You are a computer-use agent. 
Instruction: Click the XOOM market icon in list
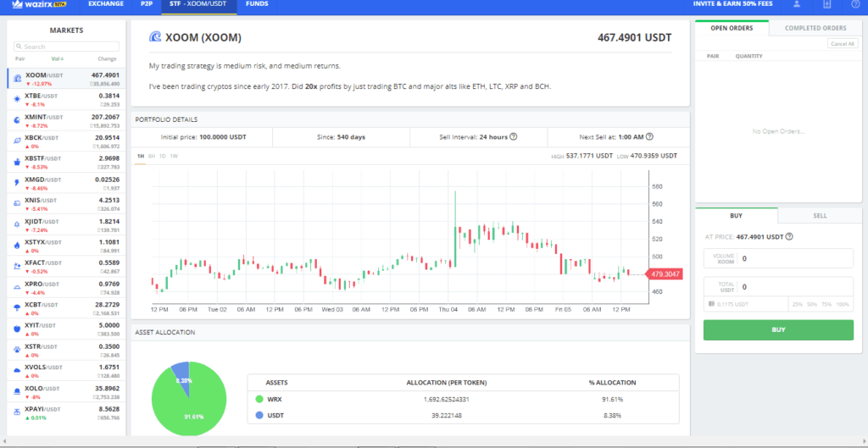(x=17, y=79)
